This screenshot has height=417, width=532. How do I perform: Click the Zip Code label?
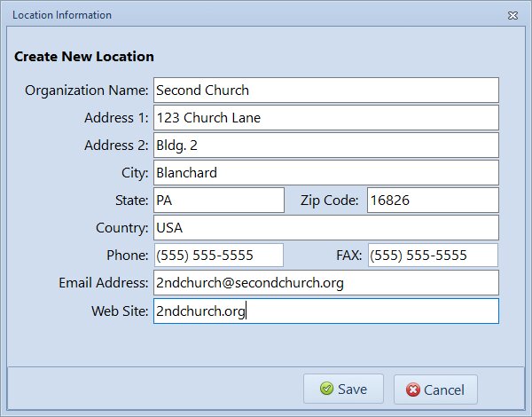(329, 201)
